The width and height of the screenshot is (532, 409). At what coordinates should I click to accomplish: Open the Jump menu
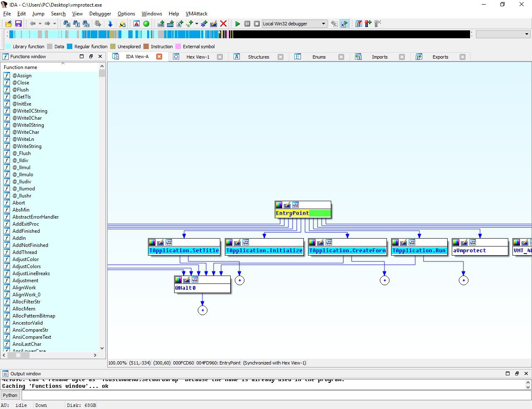pyautogui.click(x=38, y=14)
